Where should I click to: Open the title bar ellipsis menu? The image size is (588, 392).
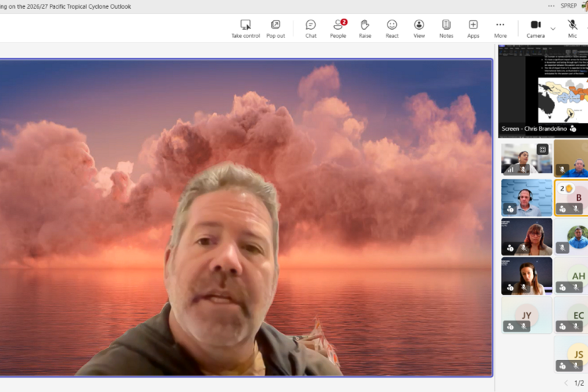click(551, 6)
